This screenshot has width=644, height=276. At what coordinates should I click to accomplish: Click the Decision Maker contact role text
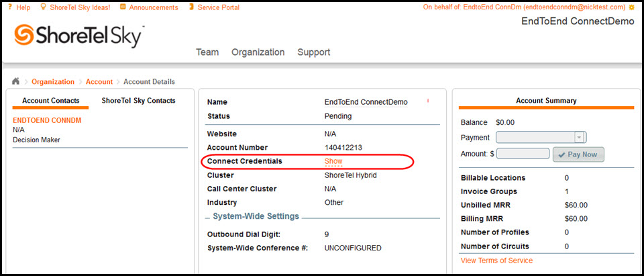[x=36, y=140]
